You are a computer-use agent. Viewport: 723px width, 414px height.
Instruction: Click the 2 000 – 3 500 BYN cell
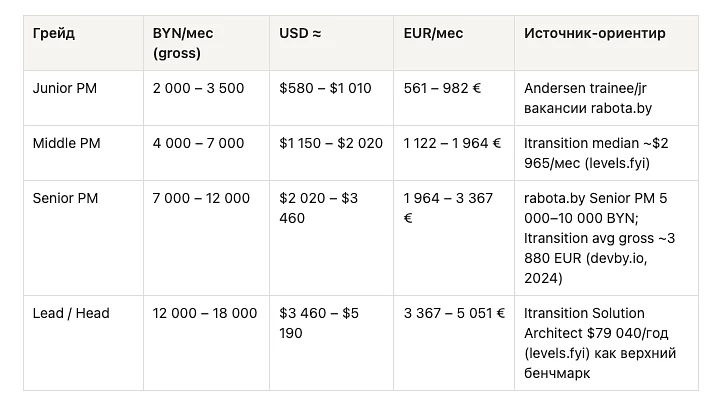pyautogui.click(x=198, y=88)
